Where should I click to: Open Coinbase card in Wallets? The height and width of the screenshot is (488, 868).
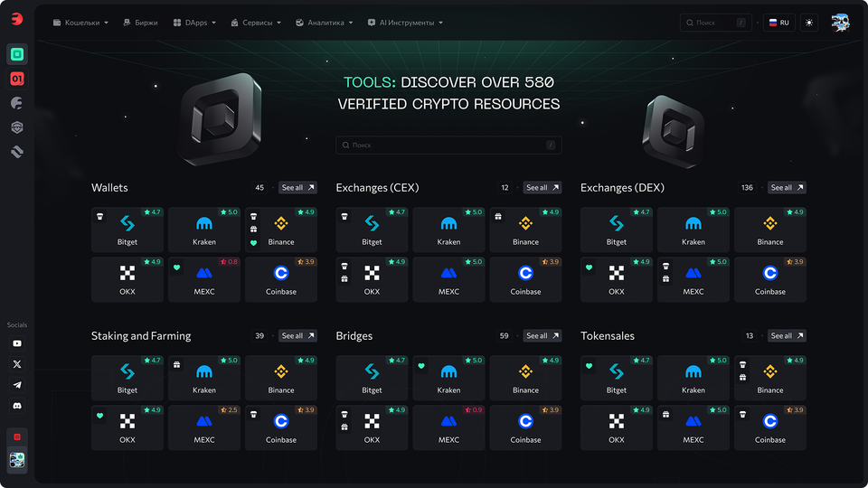[281, 279]
